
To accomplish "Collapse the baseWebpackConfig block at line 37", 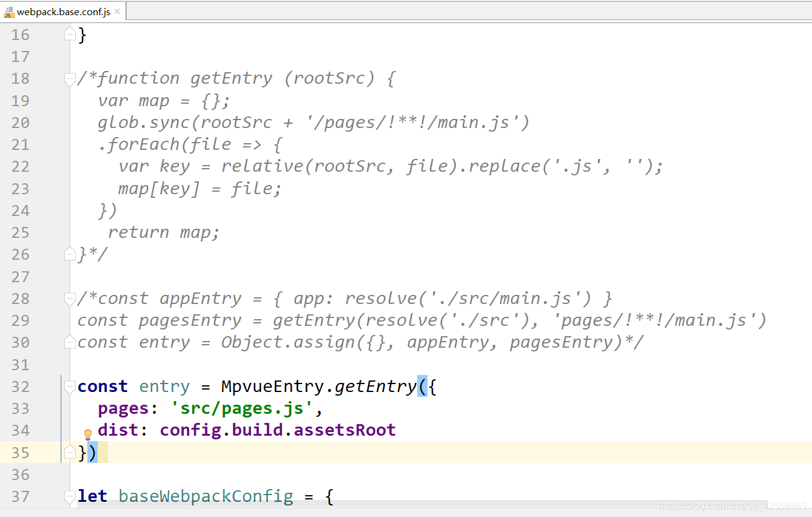I will [x=70, y=496].
